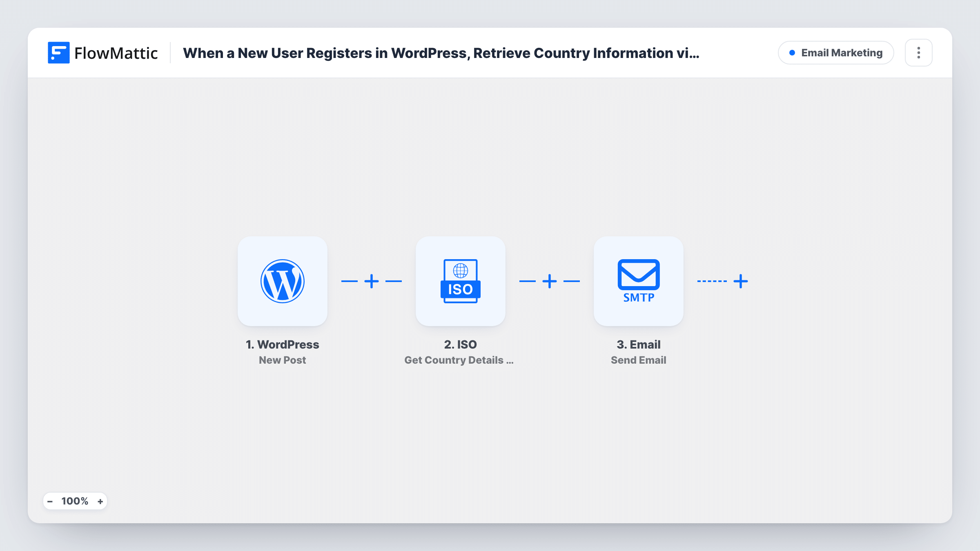Click the 'Send Email' subtitle
Screen dimensions: 980x551
pos(638,360)
